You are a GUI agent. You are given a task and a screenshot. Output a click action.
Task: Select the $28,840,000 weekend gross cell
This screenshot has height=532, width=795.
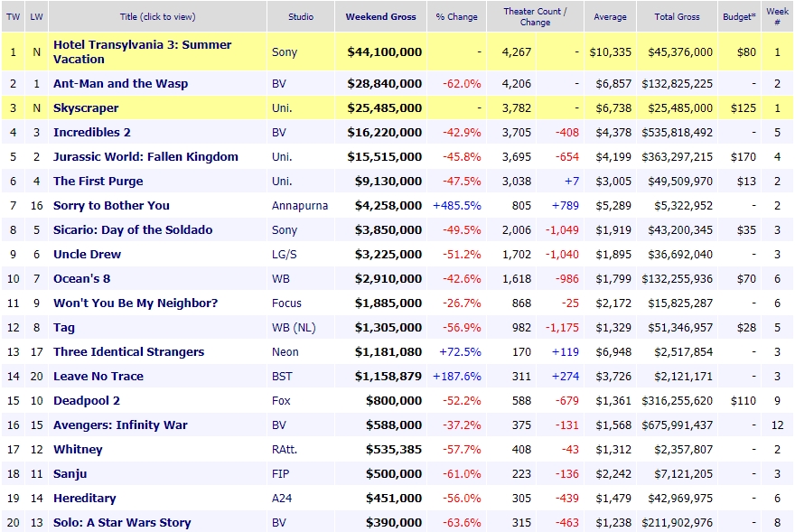(384, 84)
